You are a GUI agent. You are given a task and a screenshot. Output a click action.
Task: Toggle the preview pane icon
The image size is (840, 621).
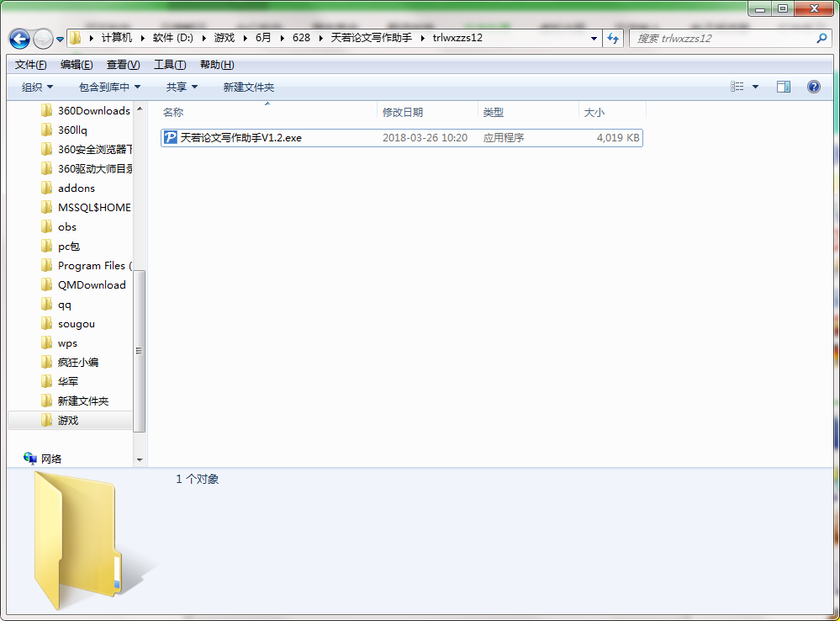pos(783,87)
